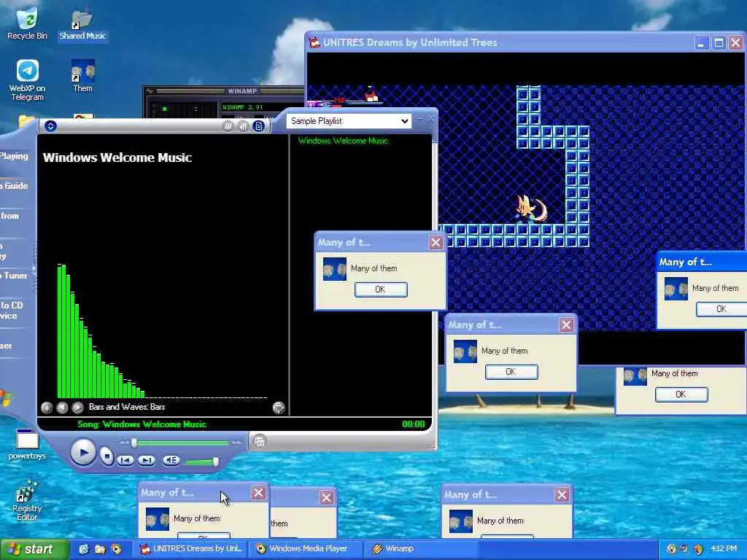Maximize the UNITRES Dreams window
The height and width of the screenshot is (560, 747).
(x=719, y=43)
